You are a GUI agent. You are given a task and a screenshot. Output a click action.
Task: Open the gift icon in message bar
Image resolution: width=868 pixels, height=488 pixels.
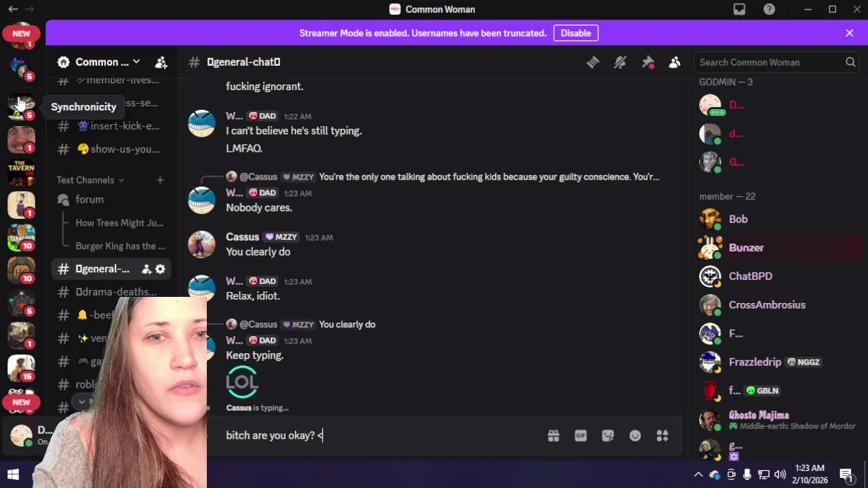click(553, 436)
